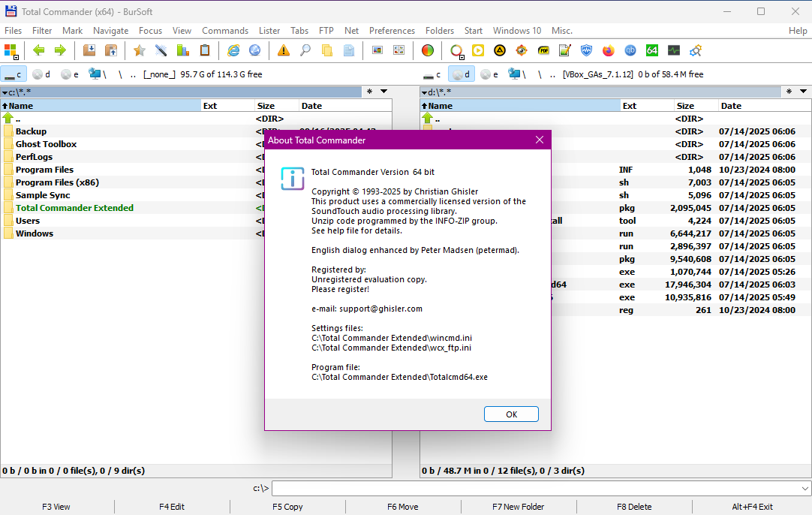Launch the notepad with pencil icon
This screenshot has width=812, height=515.
pos(565,50)
